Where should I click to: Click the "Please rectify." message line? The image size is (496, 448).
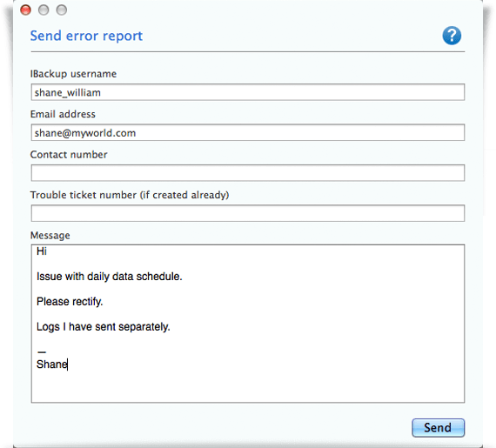point(70,302)
